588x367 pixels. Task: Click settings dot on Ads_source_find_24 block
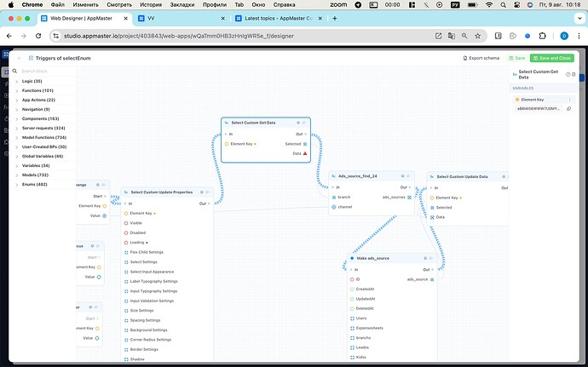[403, 175]
